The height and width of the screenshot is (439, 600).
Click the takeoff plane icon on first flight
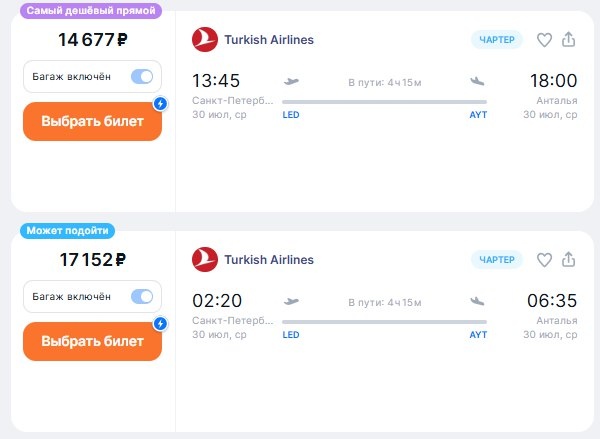pos(292,81)
